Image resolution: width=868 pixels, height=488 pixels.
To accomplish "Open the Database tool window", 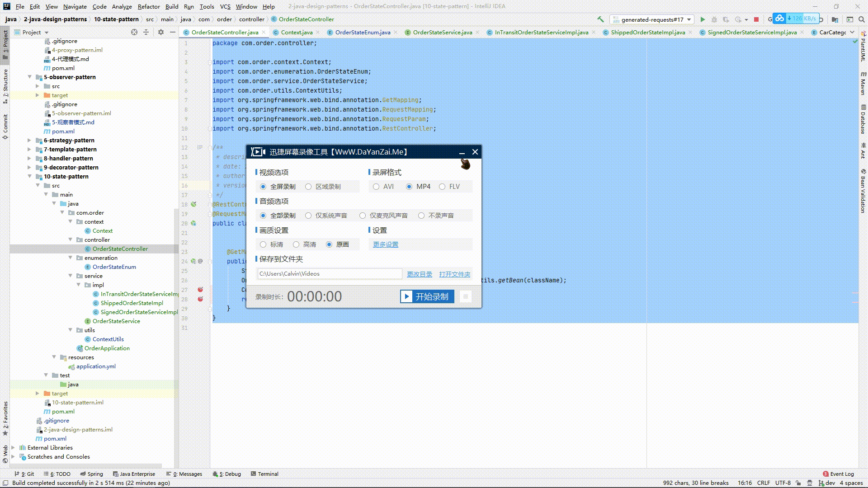I will click(863, 119).
